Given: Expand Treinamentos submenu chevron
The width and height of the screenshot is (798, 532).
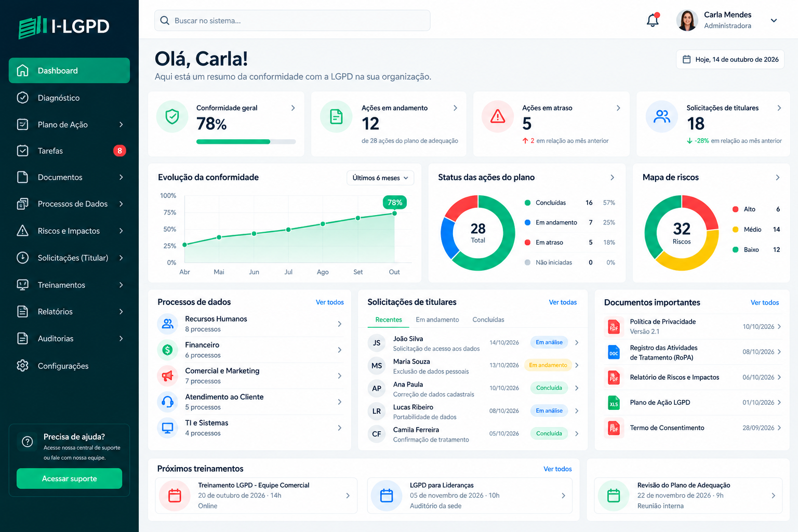Looking at the screenshot, I should [121, 285].
